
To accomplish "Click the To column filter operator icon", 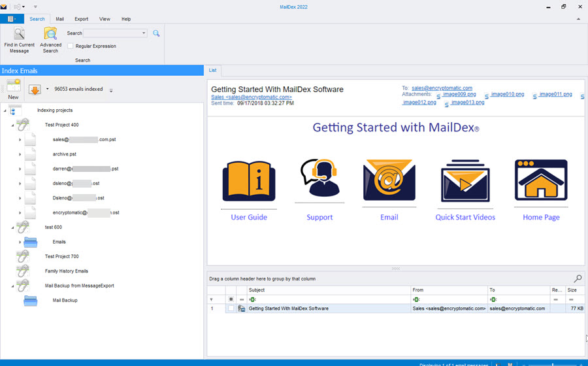I will pos(493,299).
